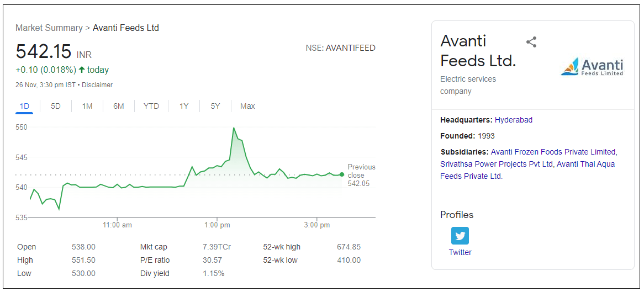Open the Hyderabad headquarters link
Image resolution: width=644 pixels, height=292 pixels.
click(x=514, y=120)
